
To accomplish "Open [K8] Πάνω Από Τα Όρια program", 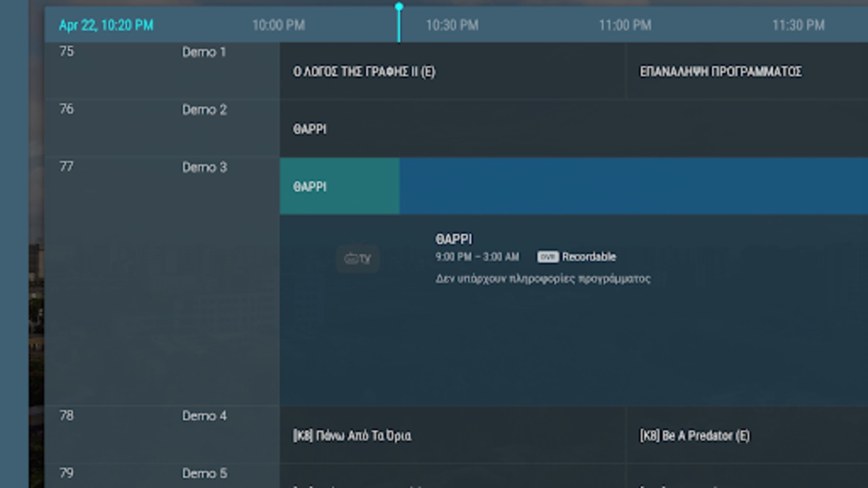I will point(452,436).
